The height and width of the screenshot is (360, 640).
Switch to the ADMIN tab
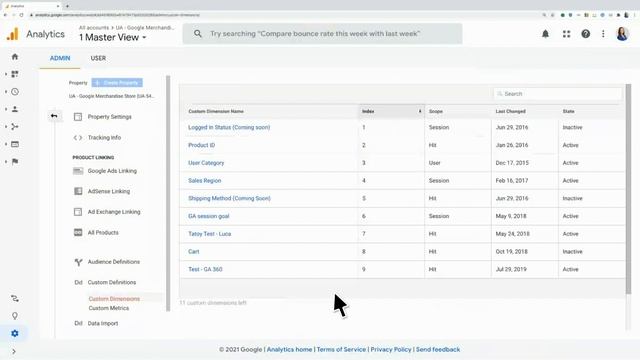pyautogui.click(x=60, y=58)
